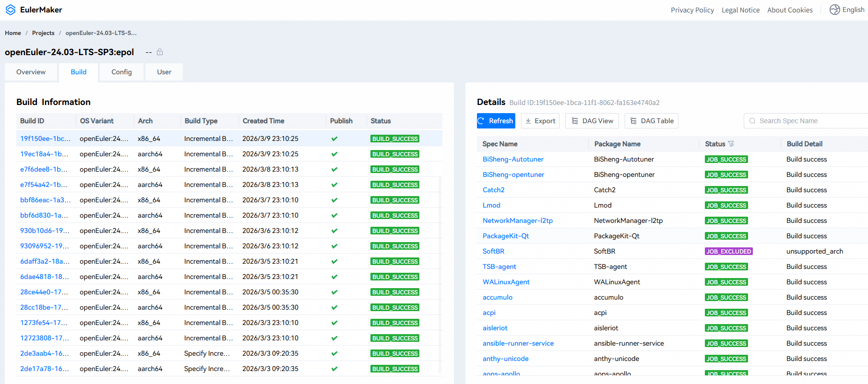Open the BiSheng-opentuner spec name link
This screenshot has width=868, height=384.
[x=513, y=175]
